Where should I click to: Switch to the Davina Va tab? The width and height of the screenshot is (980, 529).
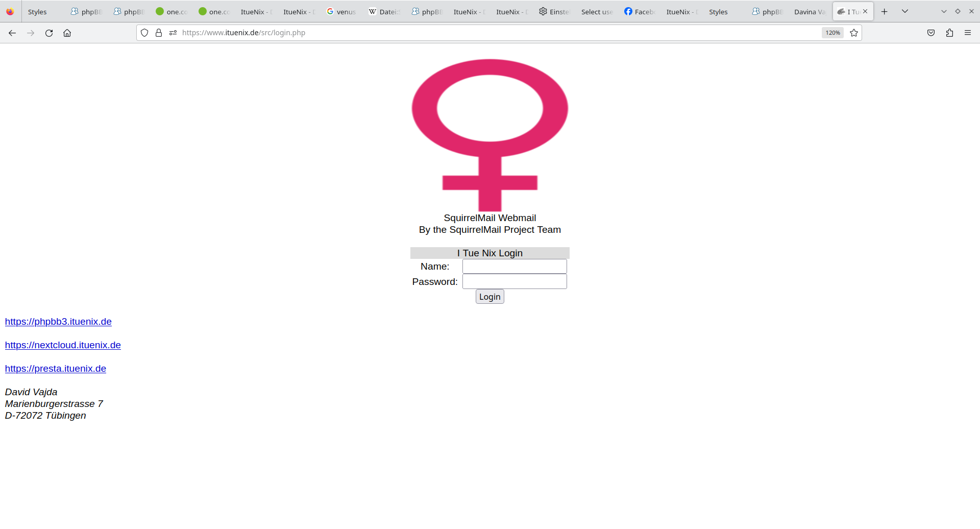tap(810, 12)
